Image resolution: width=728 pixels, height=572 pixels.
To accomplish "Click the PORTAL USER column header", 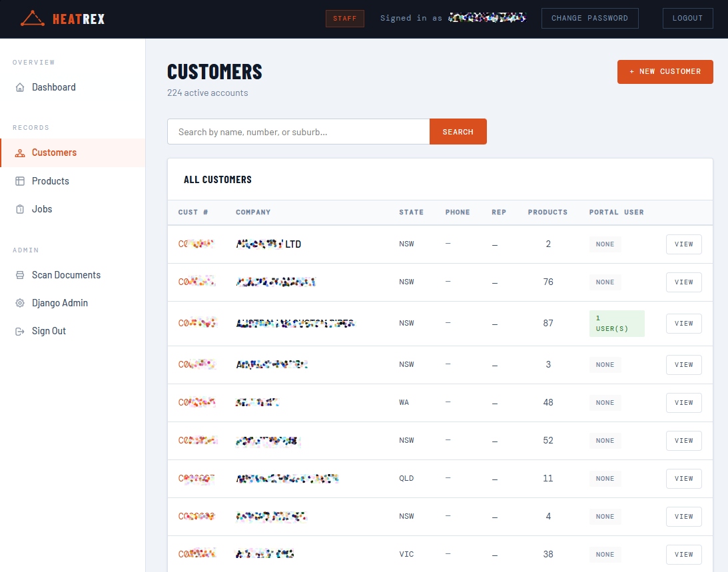I will point(616,212).
